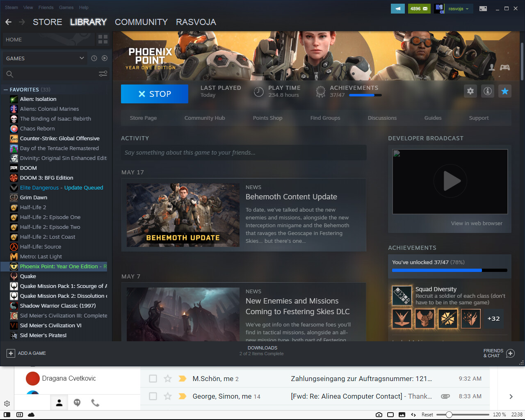Image resolution: width=525 pixels, height=420 pixels.
Task: Click the achievements progress bar under 37/47 in header
Action: coord(365,95)
